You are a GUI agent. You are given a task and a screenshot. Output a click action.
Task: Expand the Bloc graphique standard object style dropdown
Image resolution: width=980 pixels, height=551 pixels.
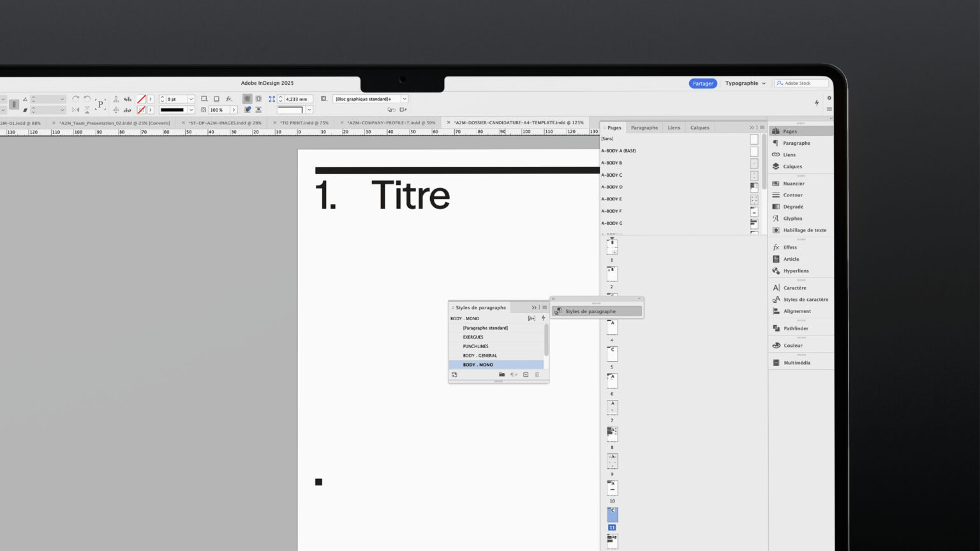[405, 99]
